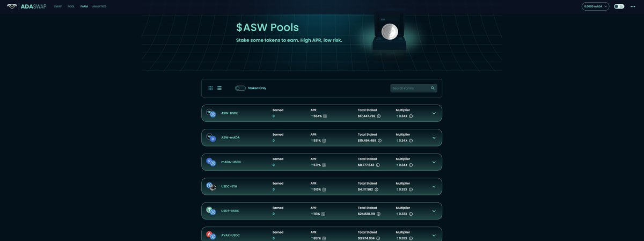Image resolution: width=644 pixels, height=241 pixels.
Task: Click the ASW-USDC pair name
Action: [230, 113]
